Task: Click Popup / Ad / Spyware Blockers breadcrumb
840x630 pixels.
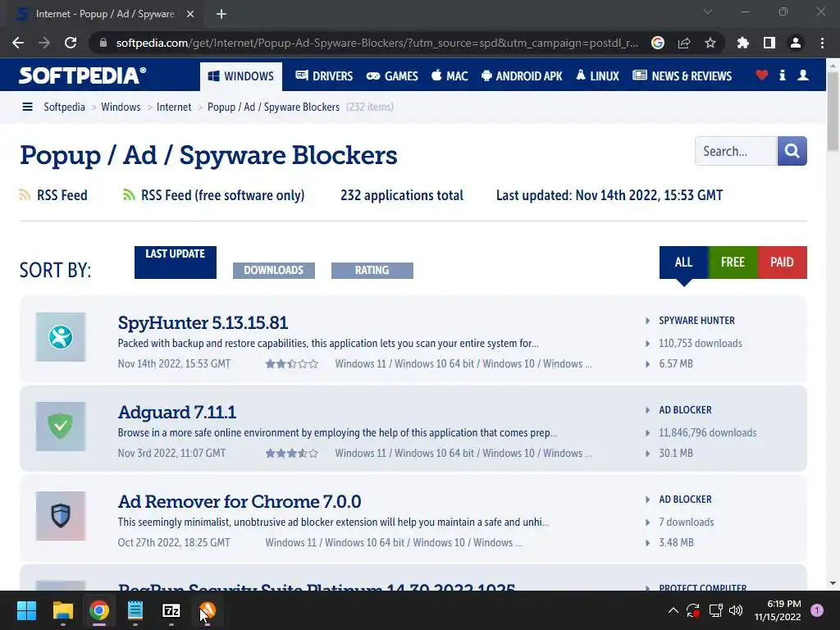Action: [x=273, y=107]
